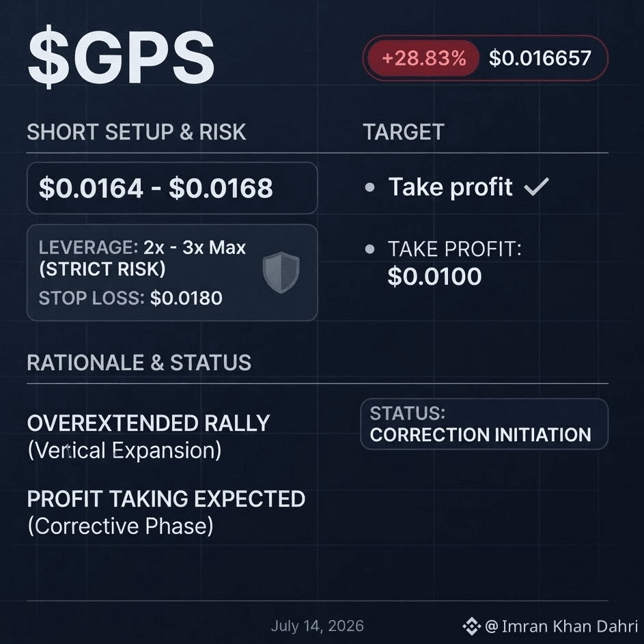Click the STOP LOSS: $0.0180 line

click(130, 298)
